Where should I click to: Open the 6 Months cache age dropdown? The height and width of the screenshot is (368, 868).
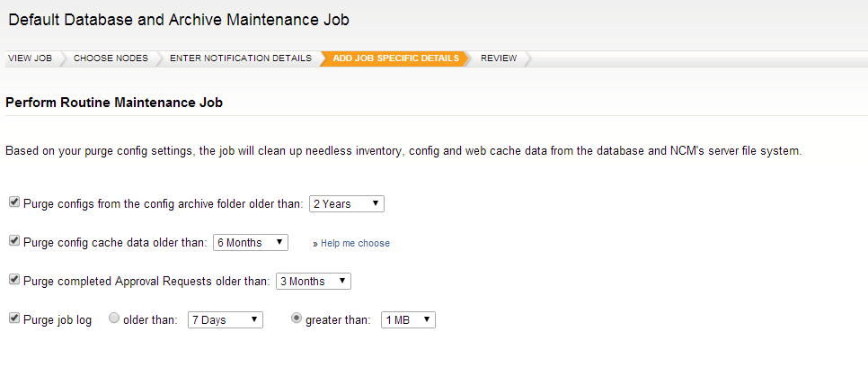(250, 243)
